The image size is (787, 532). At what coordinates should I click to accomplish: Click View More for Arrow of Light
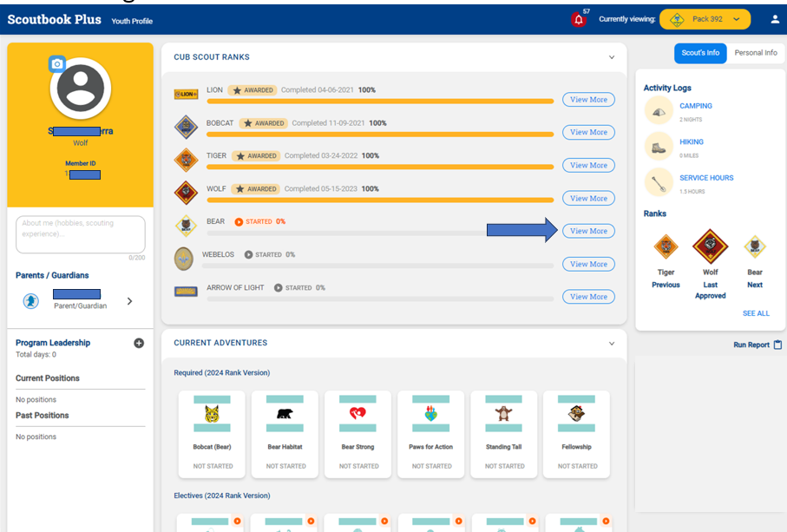(588, 297)
